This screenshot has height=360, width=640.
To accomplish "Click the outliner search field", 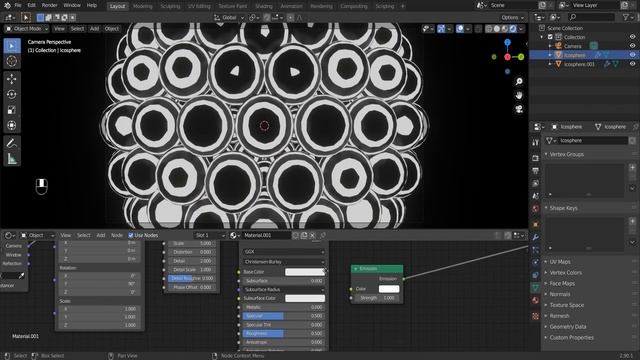I will [592, 17].
